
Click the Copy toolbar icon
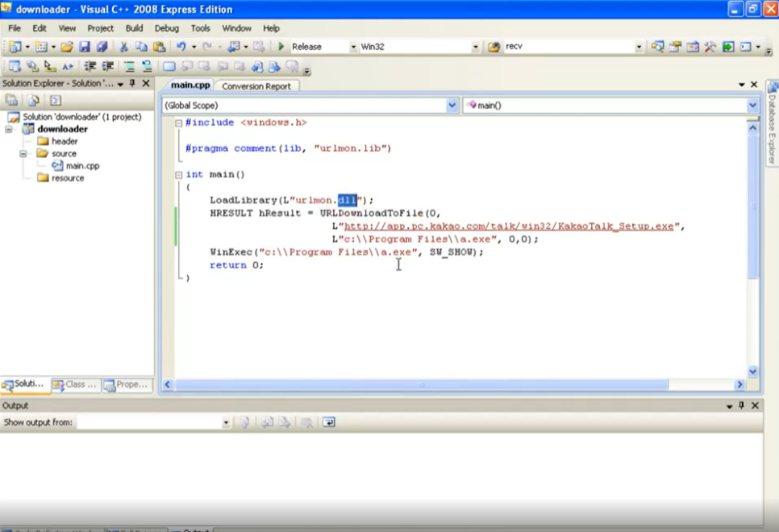coord(142,47)
